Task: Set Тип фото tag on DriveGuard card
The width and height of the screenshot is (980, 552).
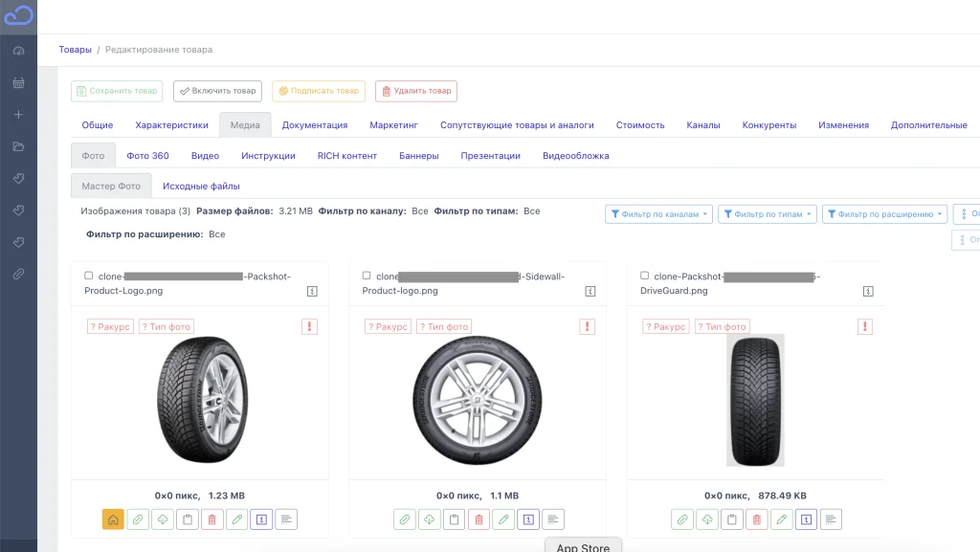Action: tap(722, 326)
